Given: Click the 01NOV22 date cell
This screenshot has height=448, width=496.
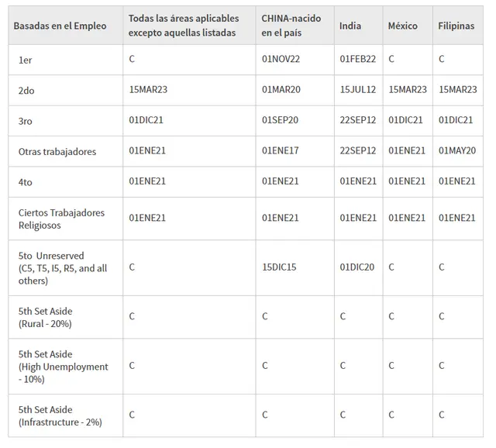Looking at the screenshot, I should [x=281, y=60].
